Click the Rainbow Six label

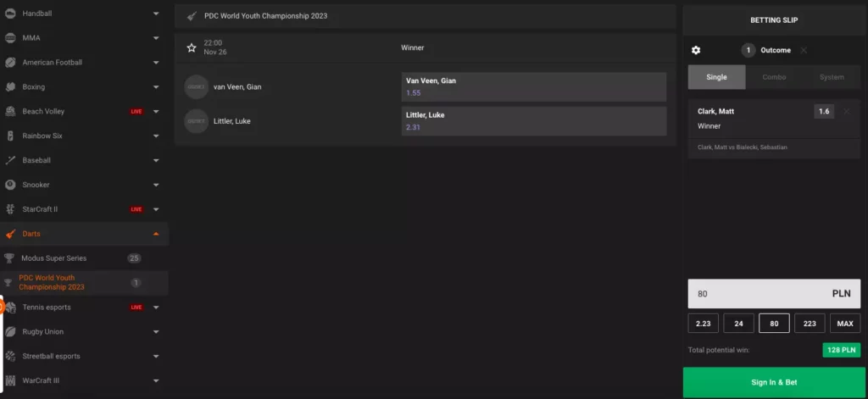click(x=42, y=136)
